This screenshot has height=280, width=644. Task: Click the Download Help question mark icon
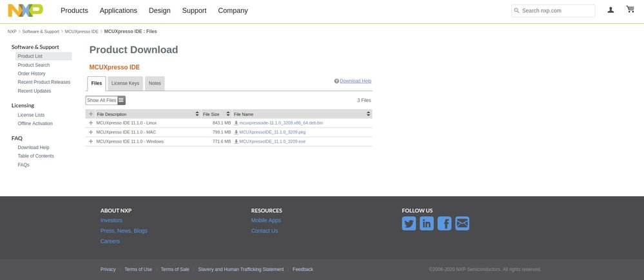pos(337,81)
